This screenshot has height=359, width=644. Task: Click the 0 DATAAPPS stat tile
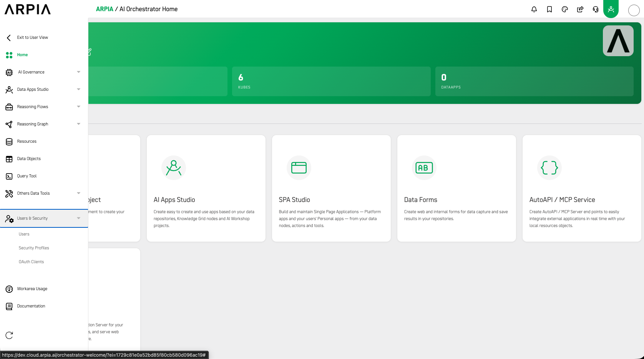(534, 82)
